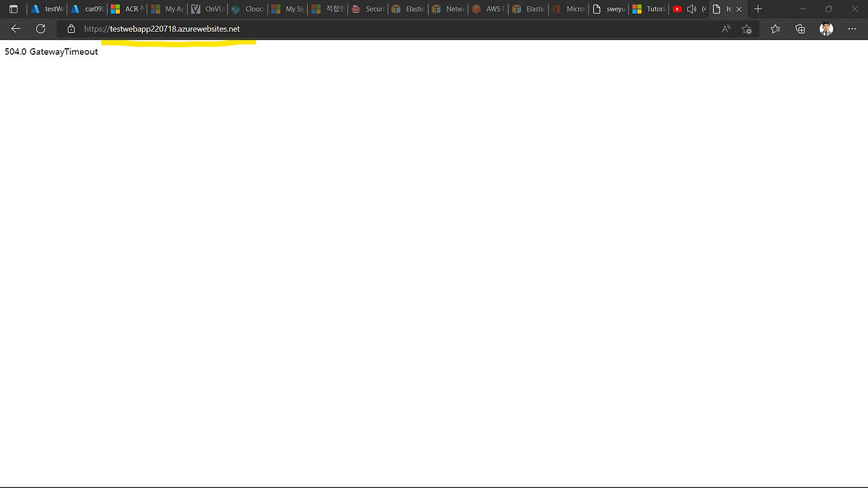The width and height of the screenshot is (868, 488).
Task: Open the Favorites list
Action: tap(775, 29)
